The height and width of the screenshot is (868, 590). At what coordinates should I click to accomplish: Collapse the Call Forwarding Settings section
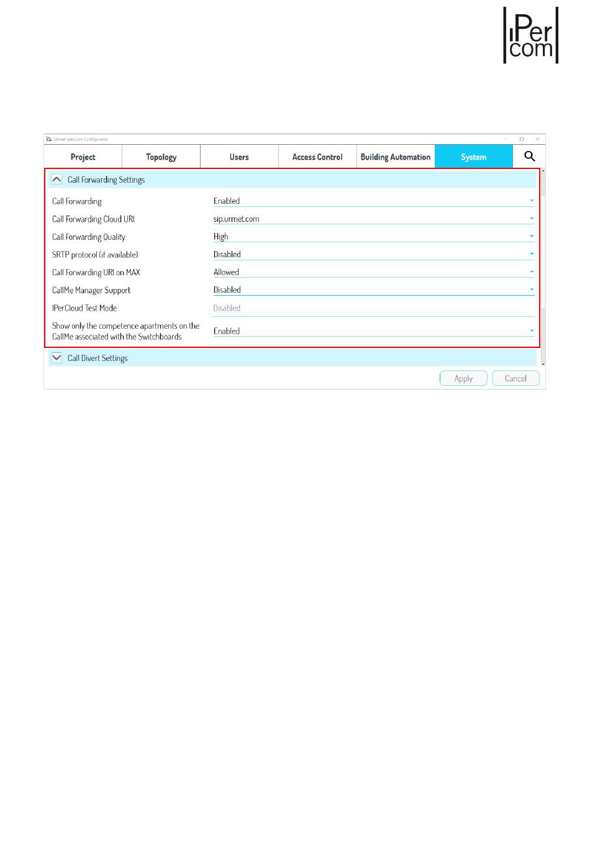pyautogui.click(x=57, y=180)
